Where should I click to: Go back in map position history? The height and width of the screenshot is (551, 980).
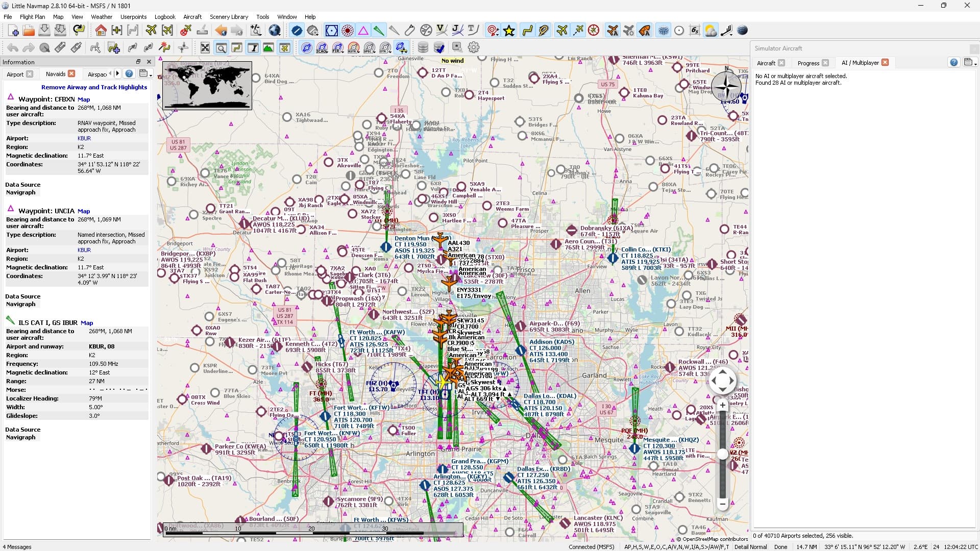[x=220, y=31]
